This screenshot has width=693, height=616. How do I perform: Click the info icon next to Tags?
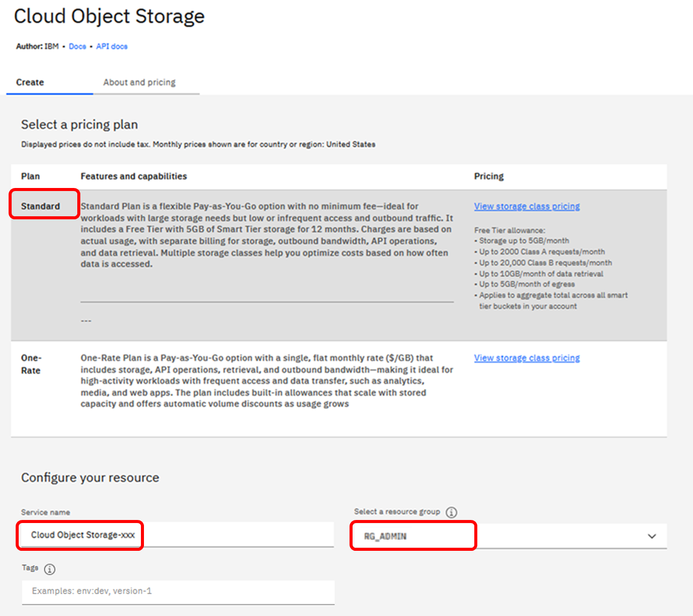click(49, 569)
